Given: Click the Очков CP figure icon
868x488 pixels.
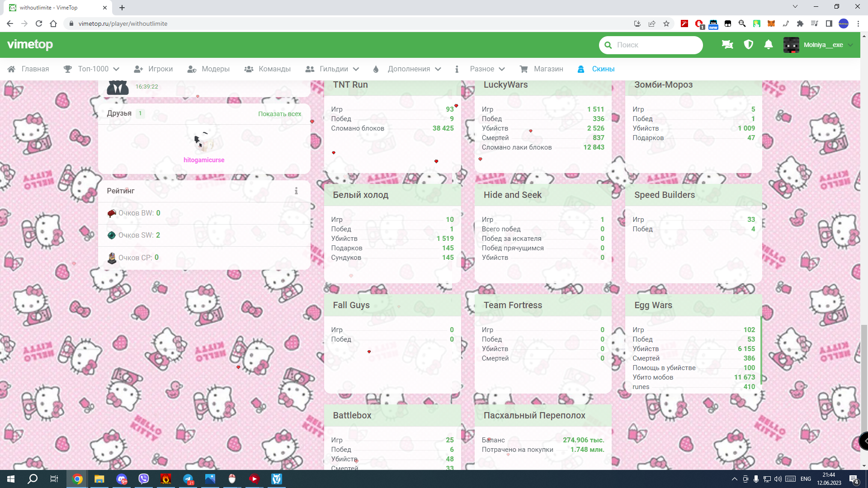Looking at the screenshot, I should pos(112,258).
